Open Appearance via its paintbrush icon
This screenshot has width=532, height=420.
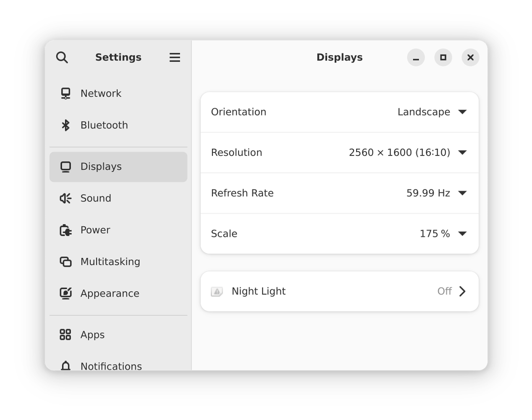point(65,293)
